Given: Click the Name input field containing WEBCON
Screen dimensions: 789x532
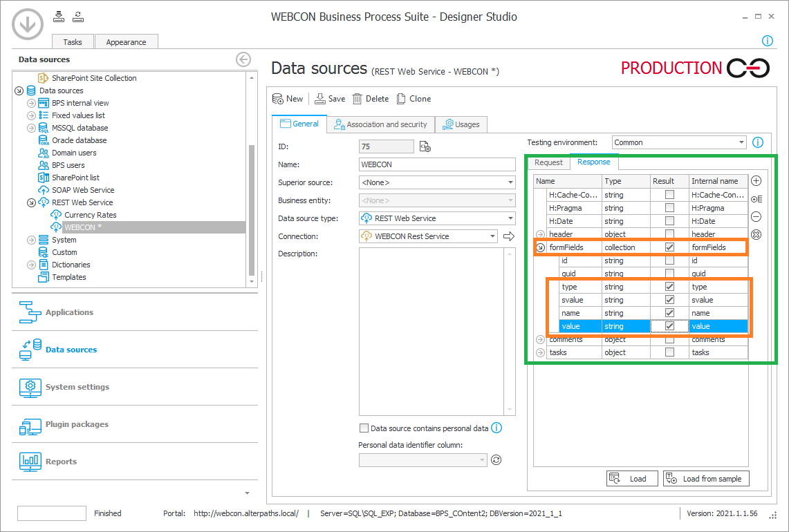Looking at the screenshot, I should point(437,164).
